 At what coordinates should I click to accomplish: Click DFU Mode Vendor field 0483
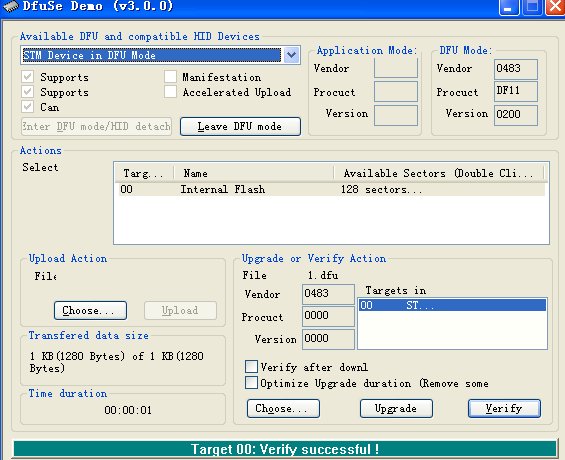(x=516, y=69)
